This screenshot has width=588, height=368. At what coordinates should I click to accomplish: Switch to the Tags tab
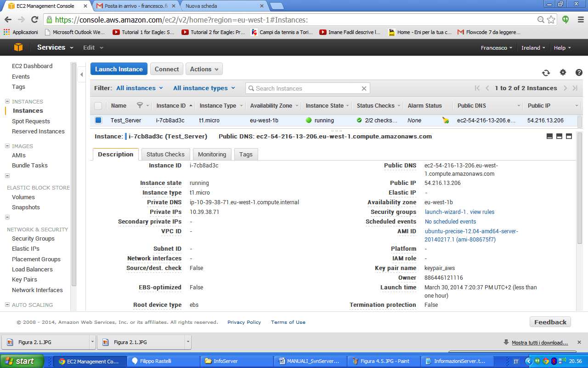click(246, 154)
